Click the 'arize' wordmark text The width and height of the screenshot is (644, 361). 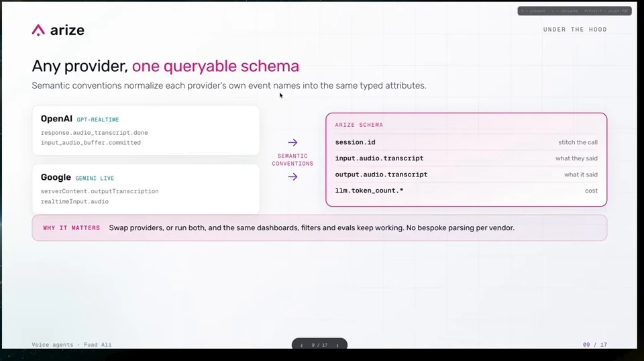(x=67, y=30)
